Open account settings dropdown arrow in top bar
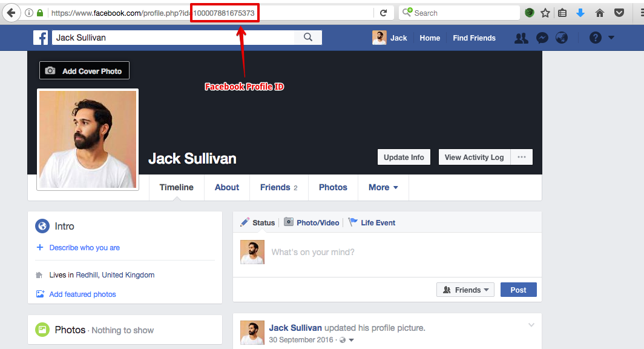Image resolution: width=644 pixels, height=349 pixels. (x=611, y=38)
